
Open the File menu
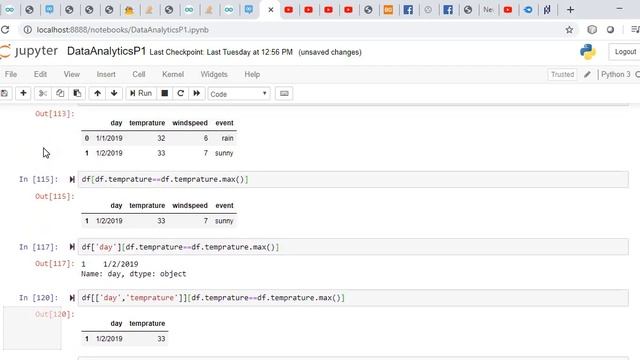pyautogui.click(x=11, y=74)
